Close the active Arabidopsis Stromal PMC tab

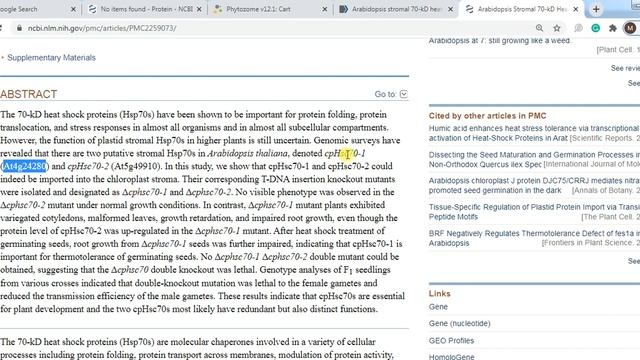576,9
